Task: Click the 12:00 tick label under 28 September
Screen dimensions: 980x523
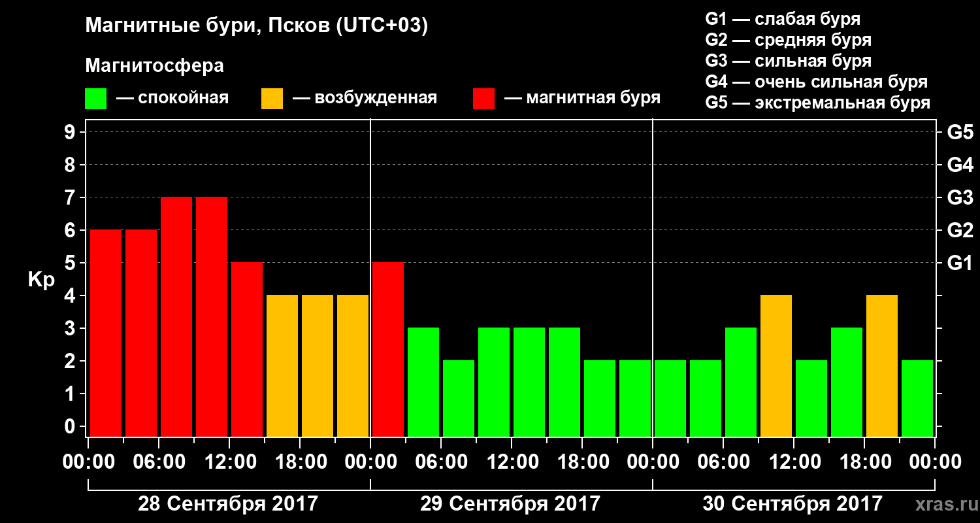Action: [229, 462]
